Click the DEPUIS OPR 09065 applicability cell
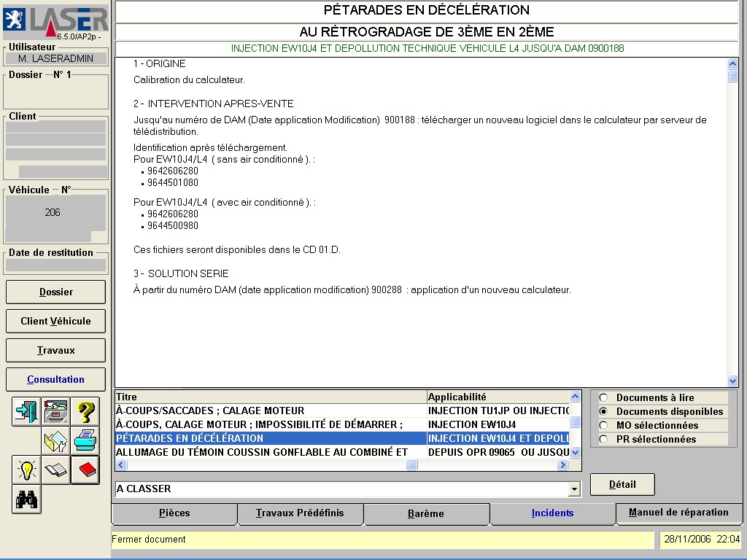This screenshot has width=747, height=560. [498, 452]
